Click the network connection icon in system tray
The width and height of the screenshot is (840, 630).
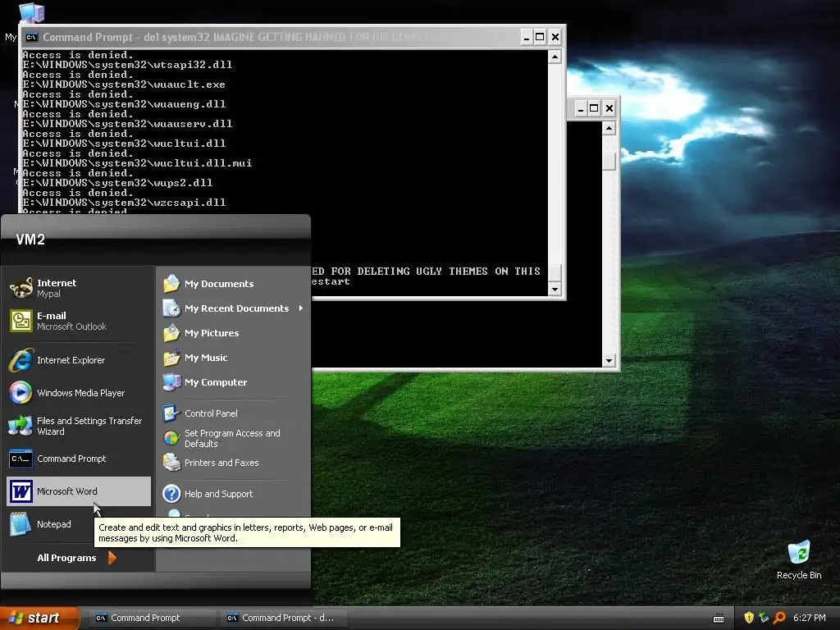point(764,618)
